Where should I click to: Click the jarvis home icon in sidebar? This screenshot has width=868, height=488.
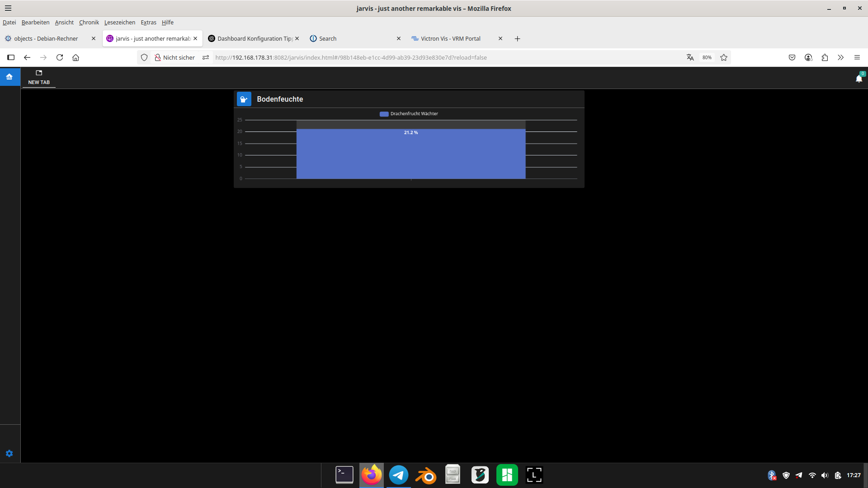(x=9, y=77)
